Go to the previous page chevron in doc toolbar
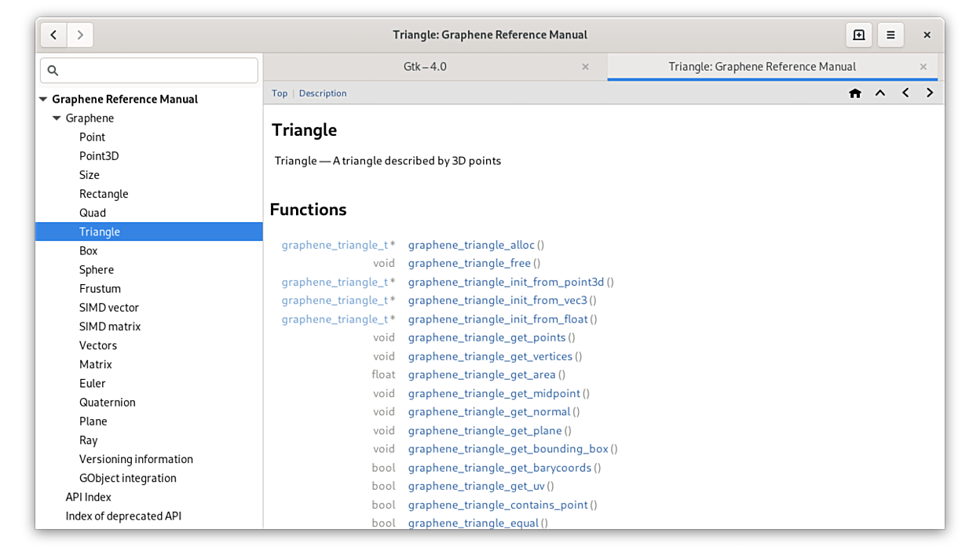Screen dimensions: 980x551 coord(905,93)
